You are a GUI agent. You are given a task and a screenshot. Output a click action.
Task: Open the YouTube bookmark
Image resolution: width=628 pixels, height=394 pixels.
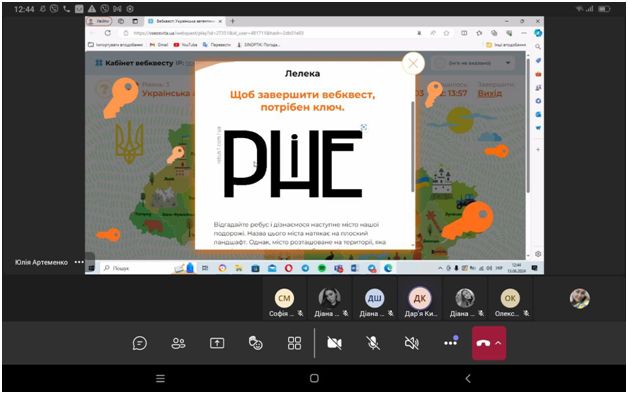coord(185,45)
